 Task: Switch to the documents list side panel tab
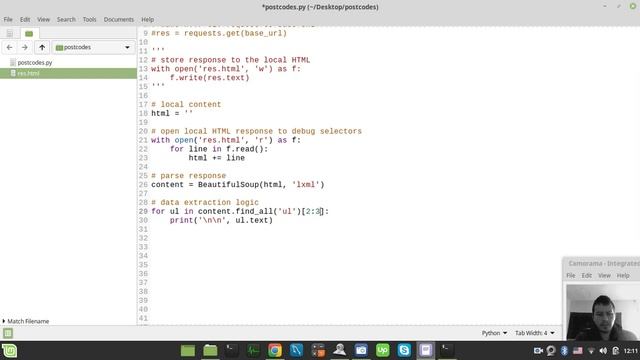click(10, 33)
